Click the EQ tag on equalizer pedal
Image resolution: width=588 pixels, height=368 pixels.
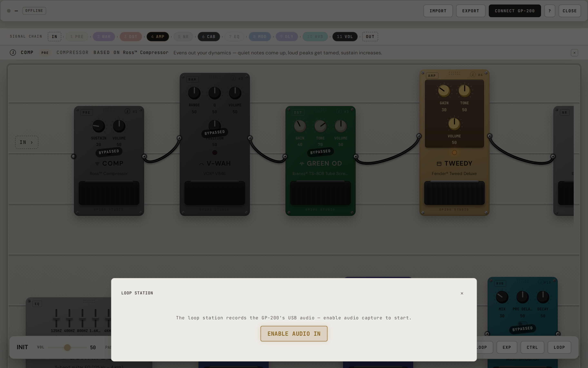point(37,304)
